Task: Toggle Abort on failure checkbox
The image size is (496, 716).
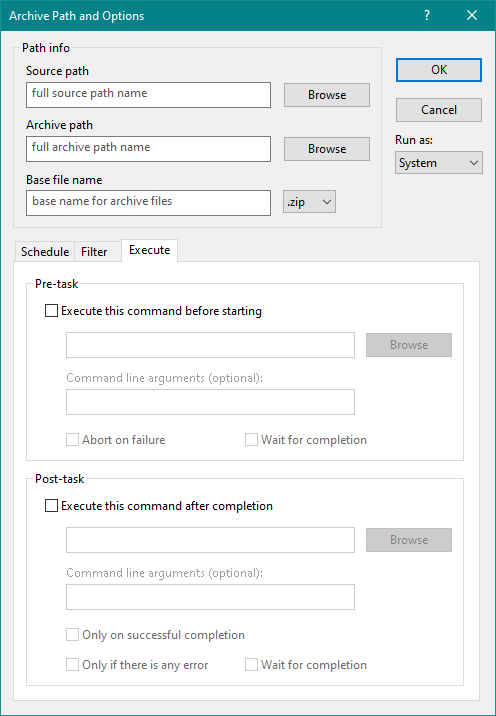Action: pos(72,440)
